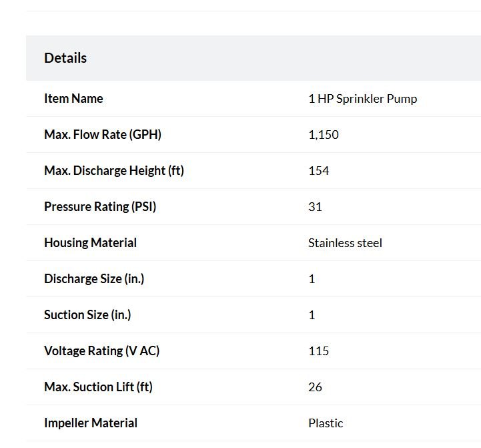Click the 26 suction lift value
The width and height of the screenshot is (481, 448).
tap(315, 387)
